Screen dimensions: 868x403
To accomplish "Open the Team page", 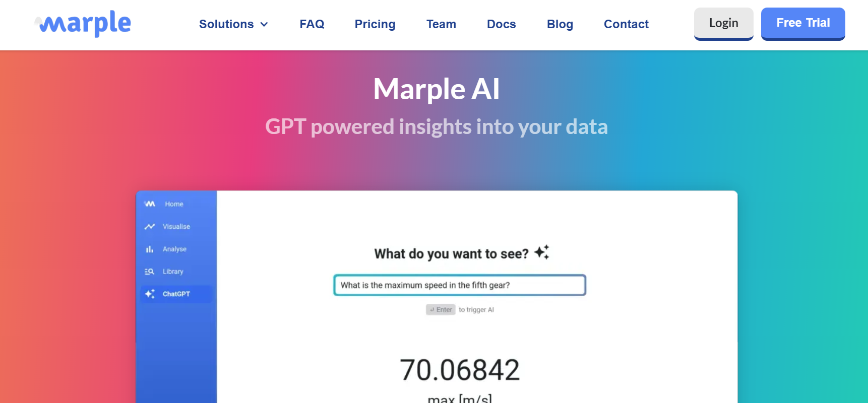I will pyautogui.click(x=441, y=24).
